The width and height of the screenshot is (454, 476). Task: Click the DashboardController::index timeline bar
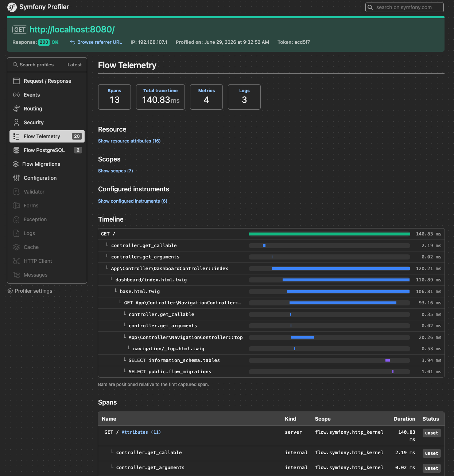pos(341,269)
